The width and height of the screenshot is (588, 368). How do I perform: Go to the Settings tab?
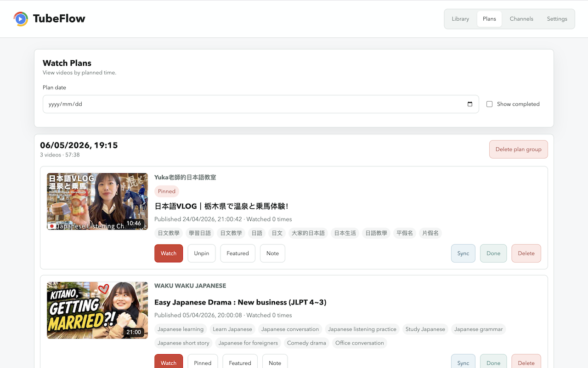557,19
